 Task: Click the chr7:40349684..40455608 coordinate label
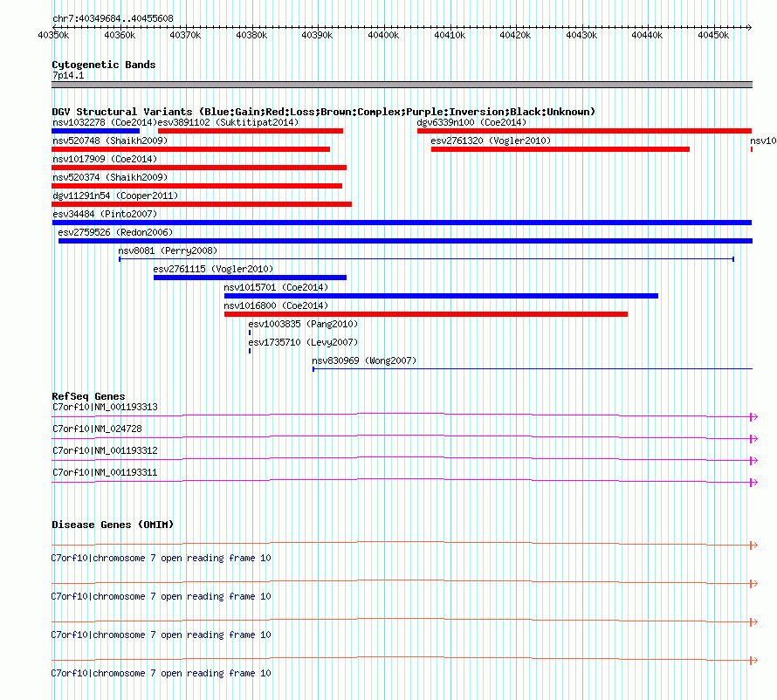(x=113, y=19)
